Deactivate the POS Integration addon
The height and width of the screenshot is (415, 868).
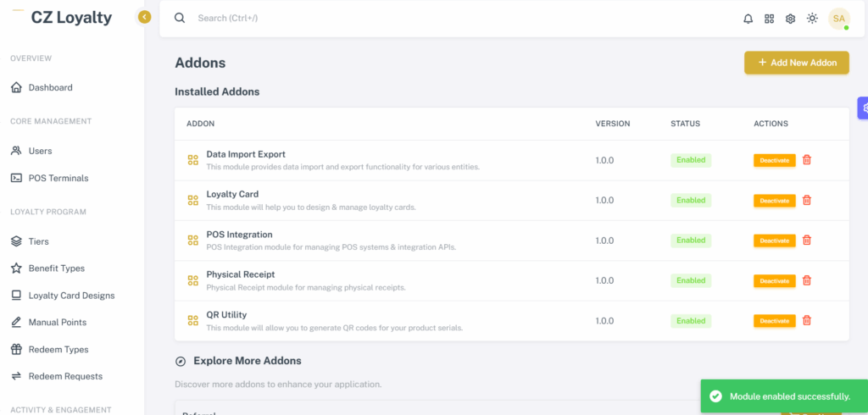click(775, 241)
